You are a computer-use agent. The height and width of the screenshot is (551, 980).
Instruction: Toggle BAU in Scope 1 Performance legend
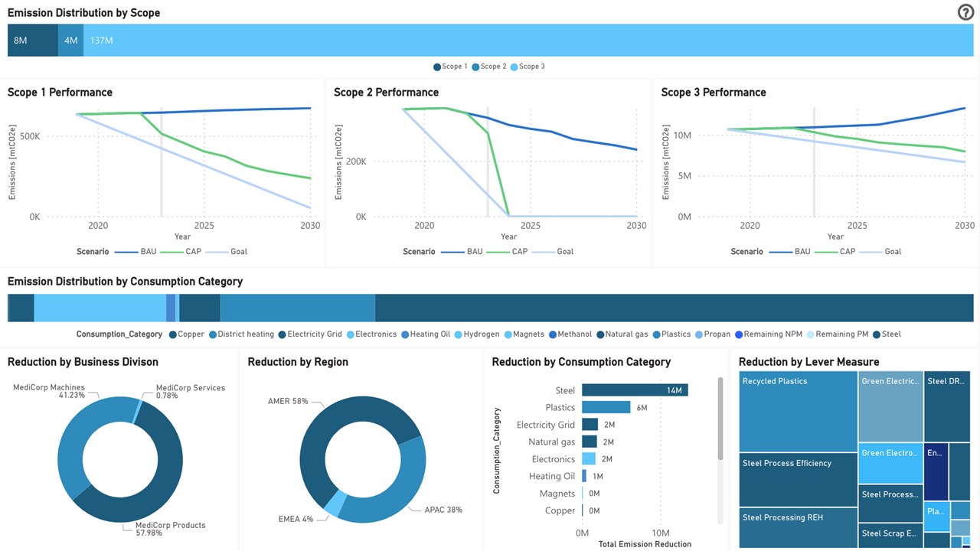(137, 251)
